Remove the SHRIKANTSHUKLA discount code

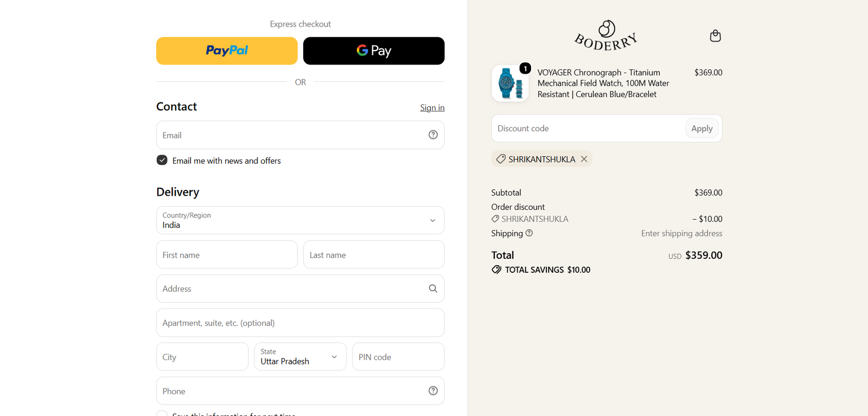[x=584, y=159]
